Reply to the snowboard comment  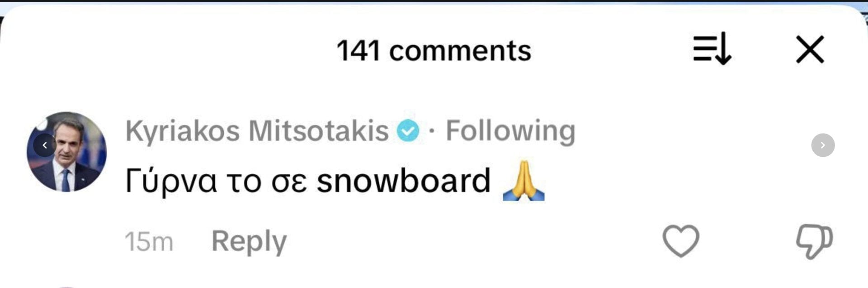[249, 241]
